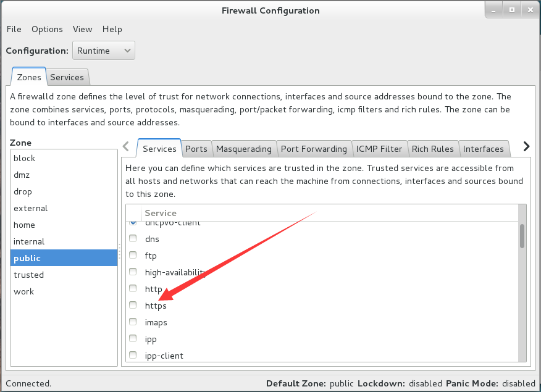
Task: Enable the https service checkbox
Action: click(x=133, y=305)
